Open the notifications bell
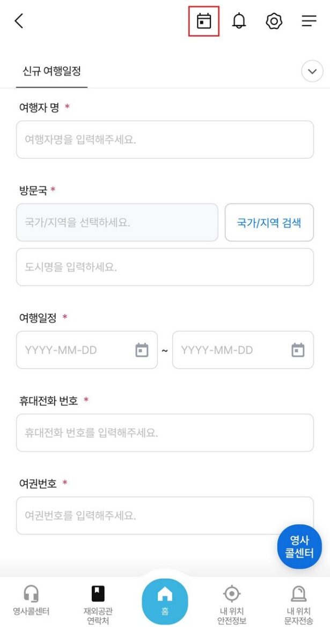The image size is (330, 644). click(239, 21)
